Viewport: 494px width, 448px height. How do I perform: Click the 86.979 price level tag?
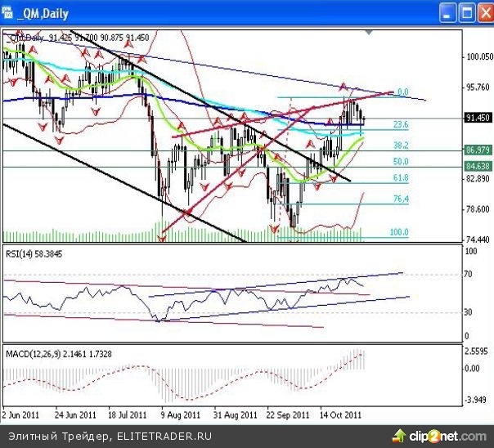(x=478, y=150)
